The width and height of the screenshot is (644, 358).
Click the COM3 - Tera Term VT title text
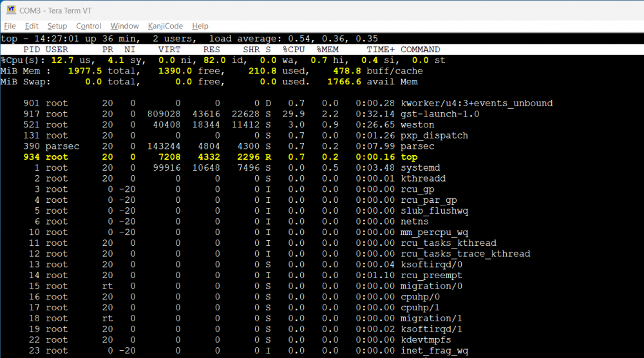[x=54, y=9]
